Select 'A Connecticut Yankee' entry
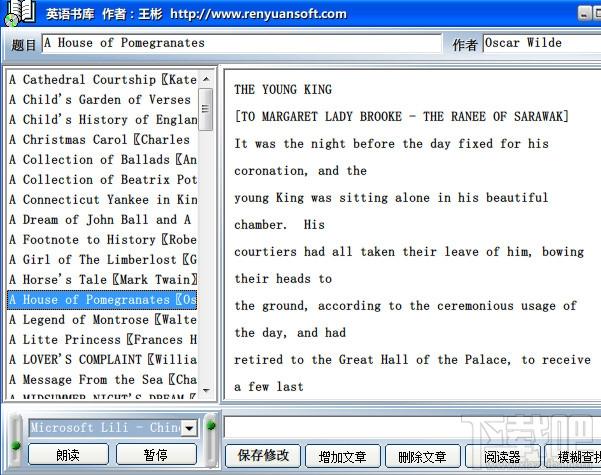Screen dimensions: 601x475 tap(103, 200)
